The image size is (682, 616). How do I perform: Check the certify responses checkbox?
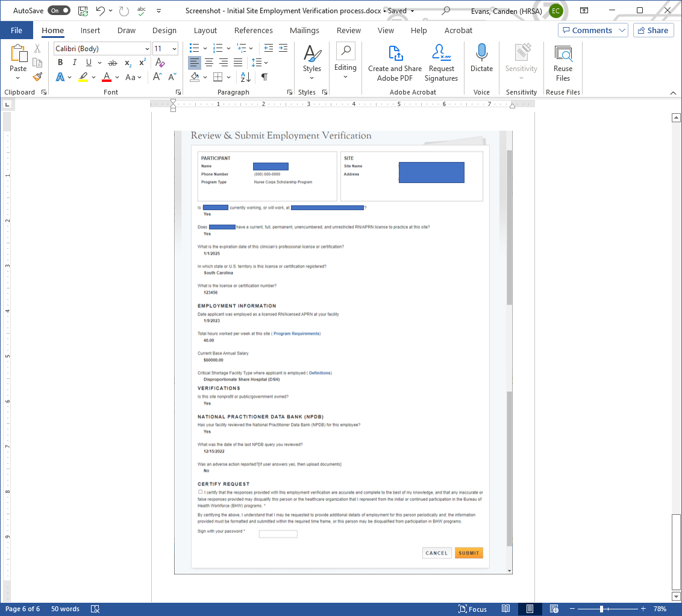point(201,492)
